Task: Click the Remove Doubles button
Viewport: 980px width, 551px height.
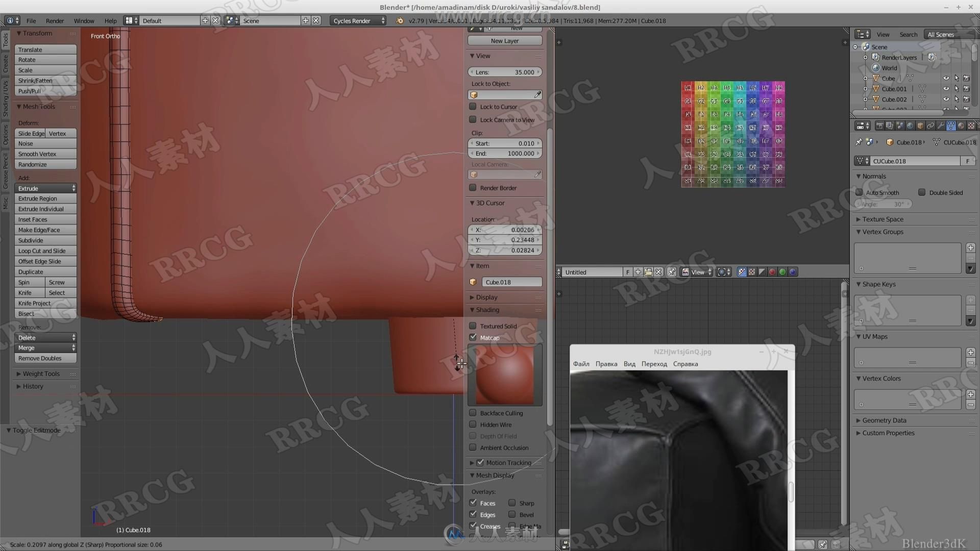Action: click(45, 358)
